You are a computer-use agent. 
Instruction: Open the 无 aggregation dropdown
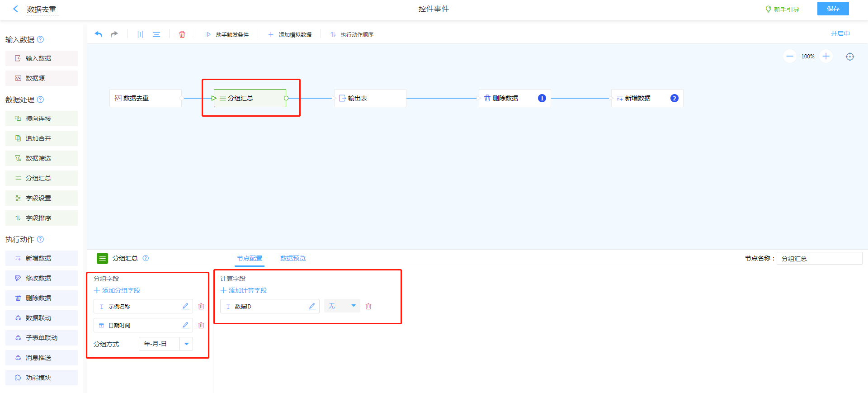(x=342, y=306)
